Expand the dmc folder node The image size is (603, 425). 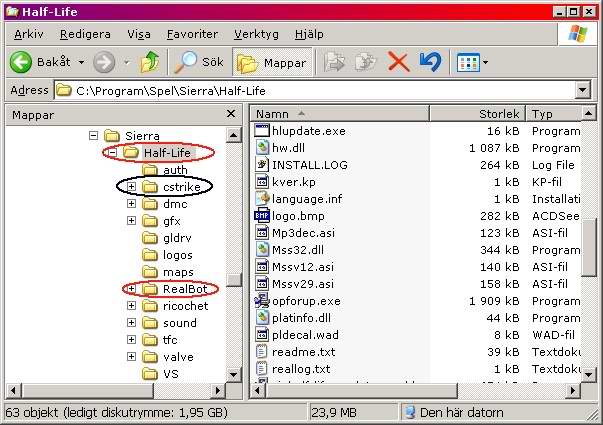tap(132, 203)
